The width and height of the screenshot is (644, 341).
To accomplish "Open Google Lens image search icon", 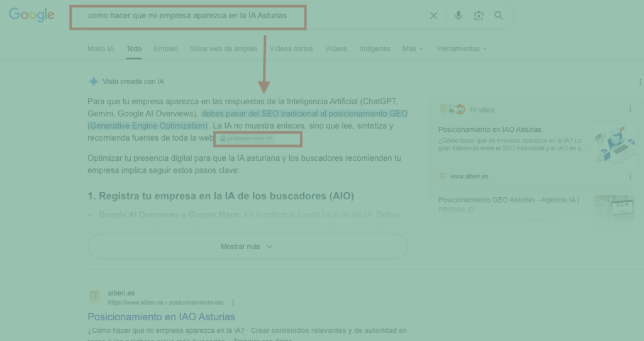I will (x=479, y=16).
